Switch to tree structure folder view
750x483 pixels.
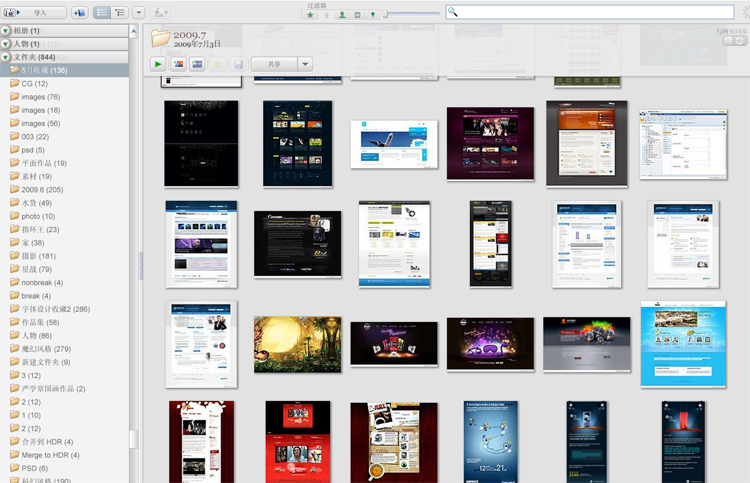(119, 13)
